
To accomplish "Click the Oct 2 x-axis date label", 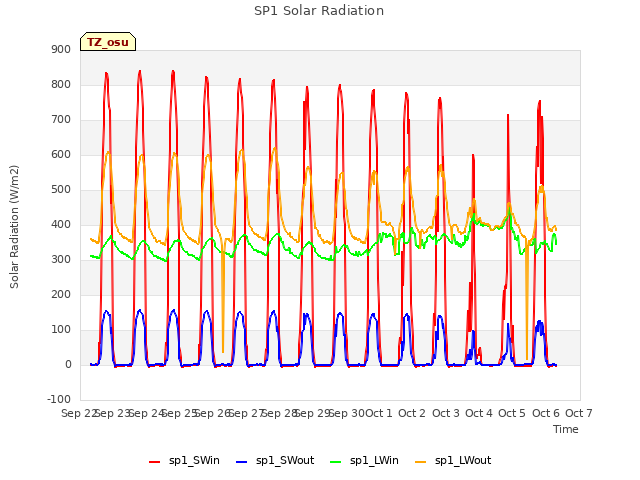I will [x=412, y=413].
